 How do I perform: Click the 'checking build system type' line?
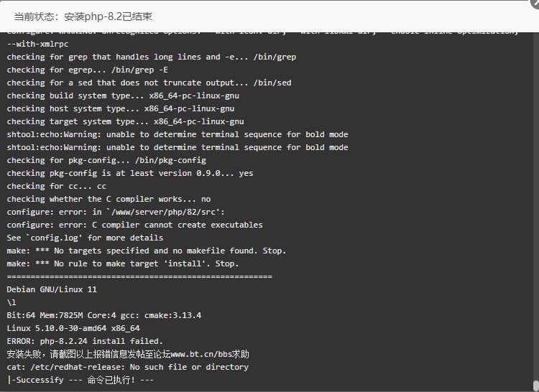[123, 95]
